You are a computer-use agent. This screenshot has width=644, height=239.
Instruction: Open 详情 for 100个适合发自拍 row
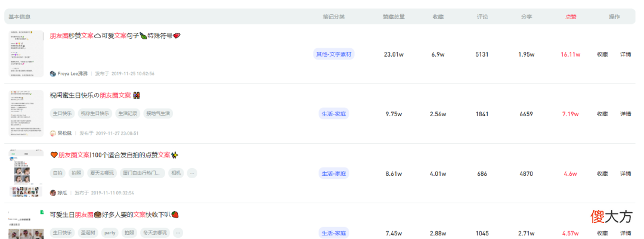click(x=626, y=173)
